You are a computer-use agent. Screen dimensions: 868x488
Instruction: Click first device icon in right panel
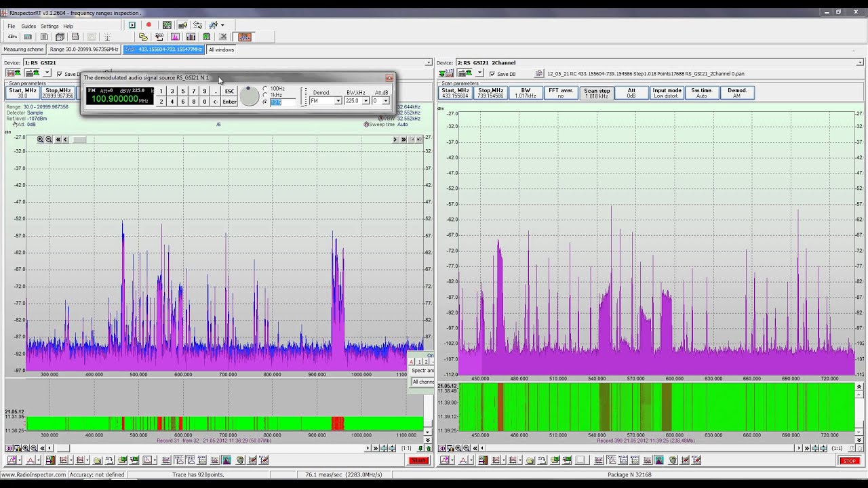coord(445,73)
